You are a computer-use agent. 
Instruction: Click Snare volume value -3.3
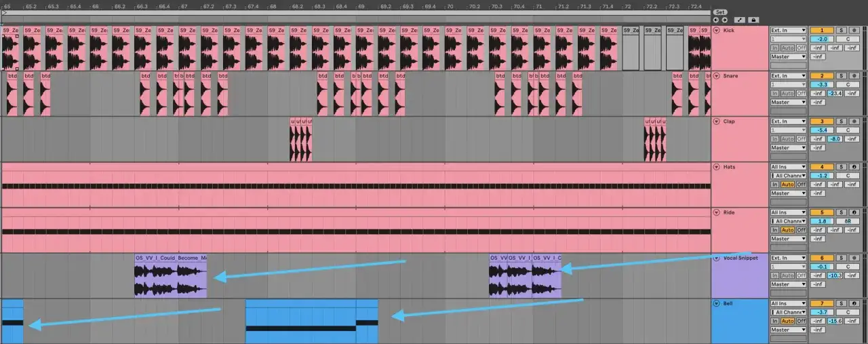click(822, 85)
